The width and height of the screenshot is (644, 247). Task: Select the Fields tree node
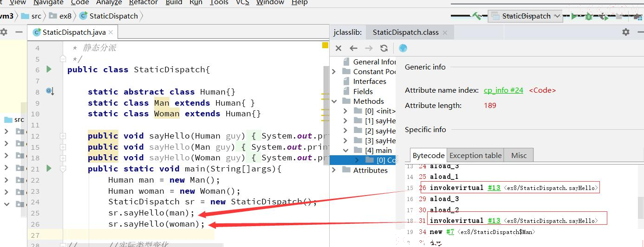click(x=358, y=91)
